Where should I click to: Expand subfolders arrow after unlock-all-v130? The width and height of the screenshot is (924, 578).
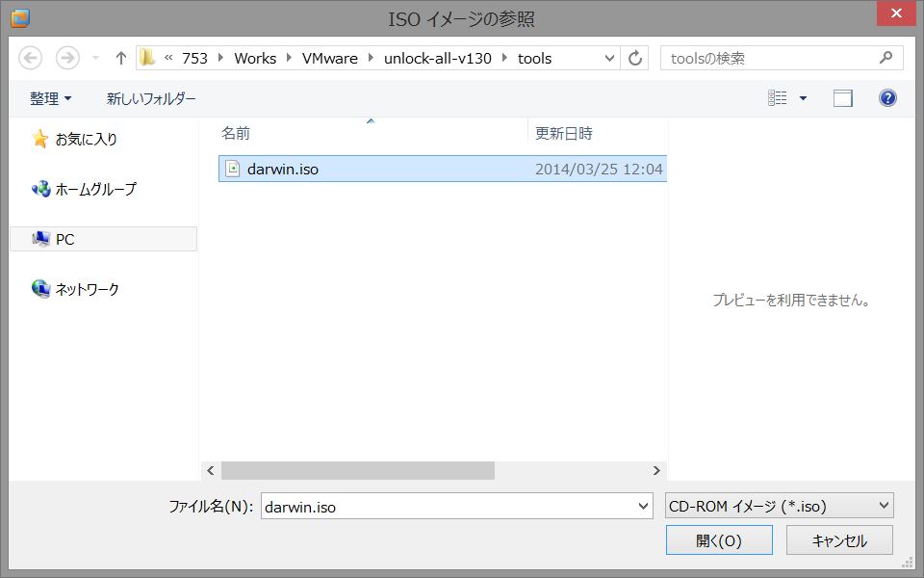[504, 58]
